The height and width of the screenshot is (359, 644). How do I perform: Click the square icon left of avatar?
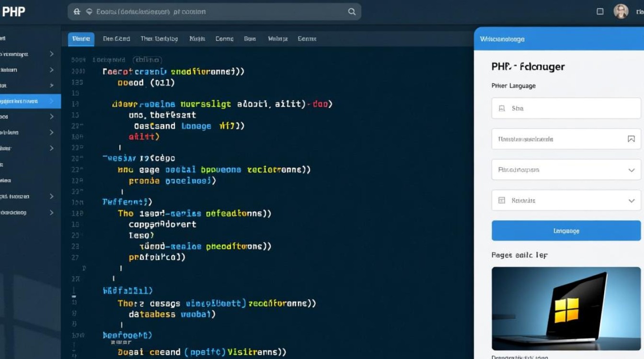pos(600,11)
